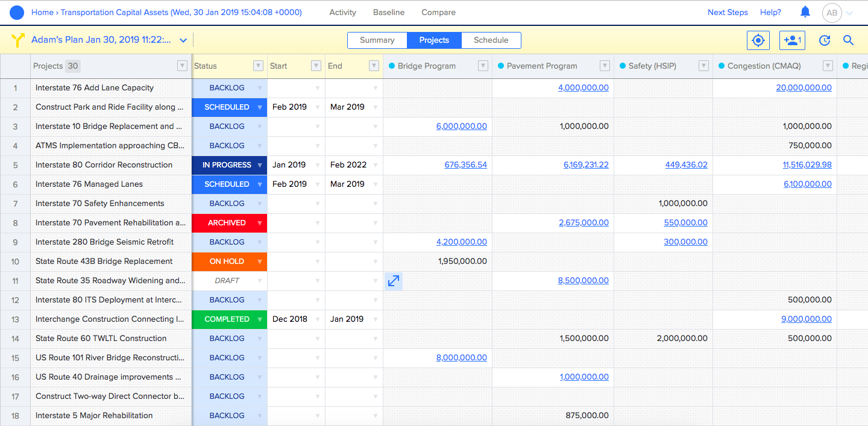Click the blue dot beside Pavement Program
The image size is (868, 426).
[501, 66]
